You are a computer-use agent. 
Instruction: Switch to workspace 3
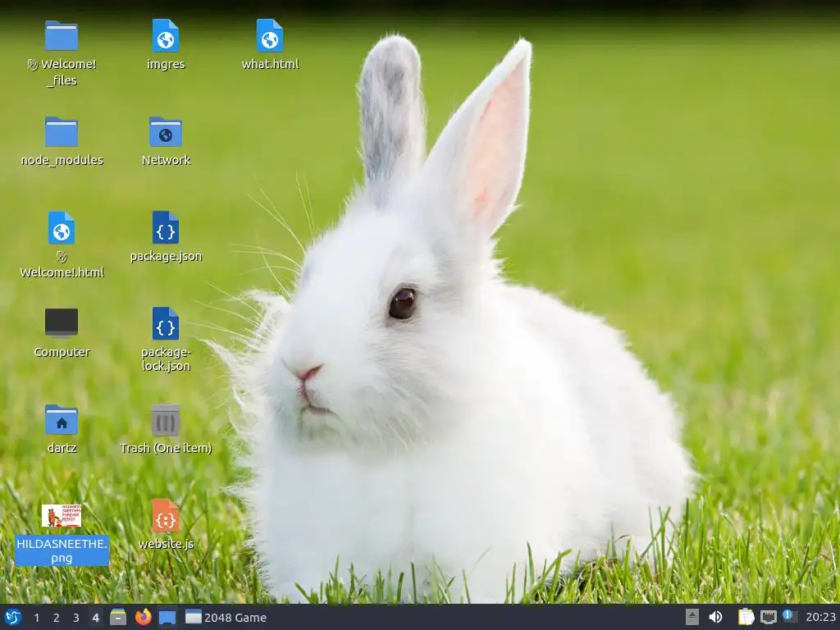click(76, 618)
